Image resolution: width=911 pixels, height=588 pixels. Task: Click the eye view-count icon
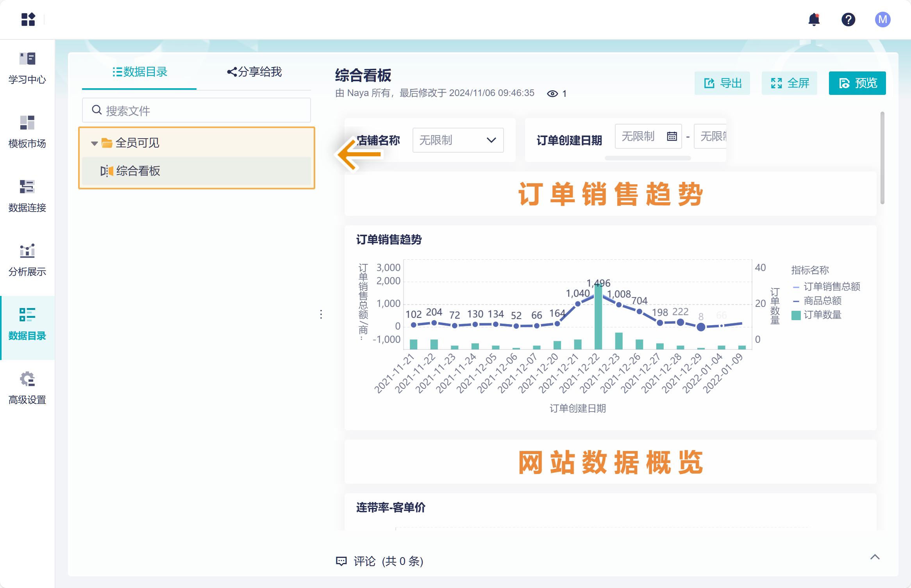tap(552, 94)
